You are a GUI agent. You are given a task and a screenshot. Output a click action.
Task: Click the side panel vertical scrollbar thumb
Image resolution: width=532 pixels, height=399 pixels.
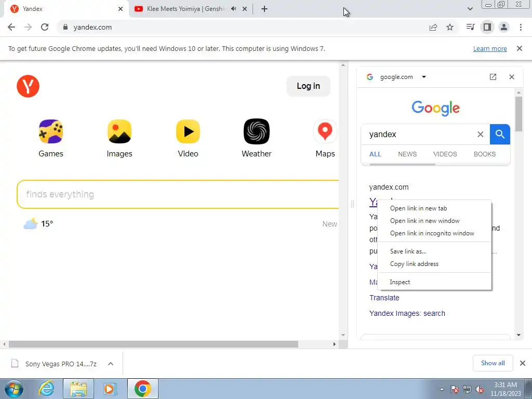coord(518,114)
